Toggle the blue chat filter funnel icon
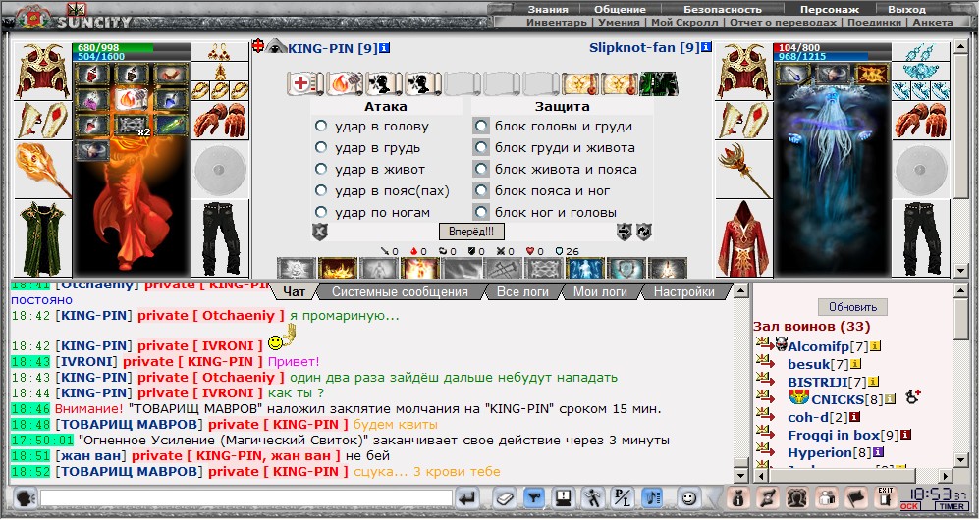Image resolution: width=980 pixels, height=520 pixels. coord(534,498)
